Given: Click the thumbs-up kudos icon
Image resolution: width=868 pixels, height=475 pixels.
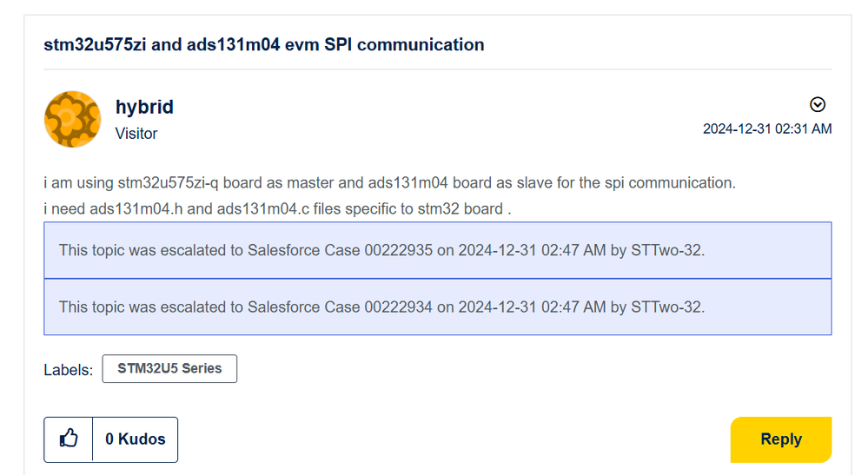Looking at the screenshot, I should [69, 439].
